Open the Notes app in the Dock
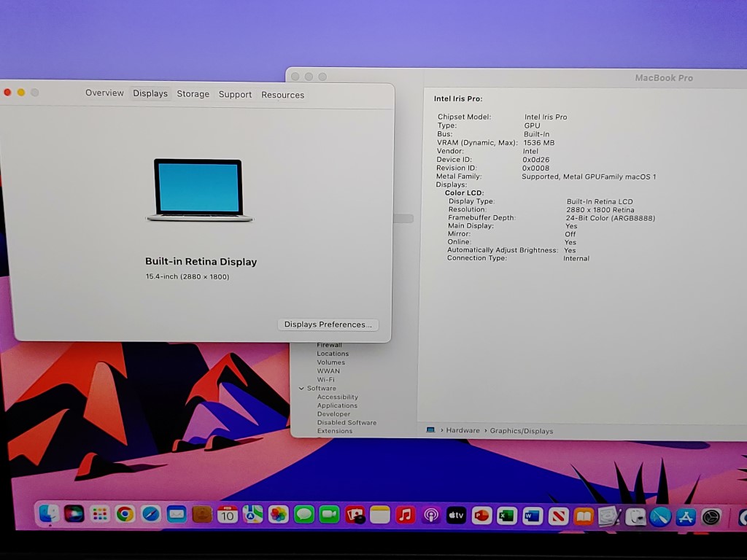 pyautogui.click(x=380, y=515)
